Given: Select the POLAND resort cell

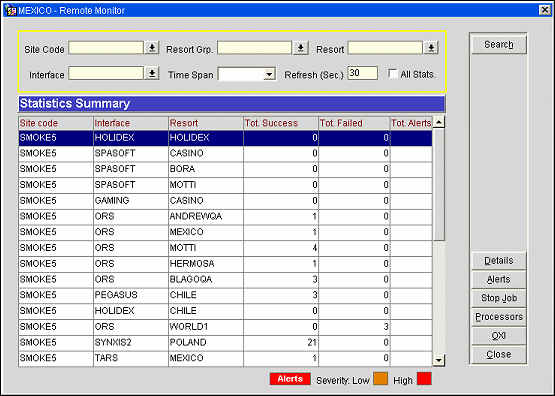Looking at the screenshot, I should coord(206,342).
